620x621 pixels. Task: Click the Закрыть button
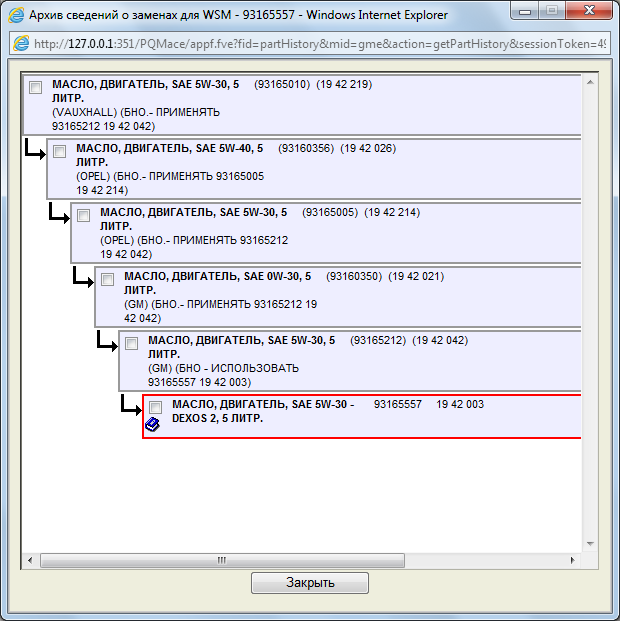click(x=310, y=583)
